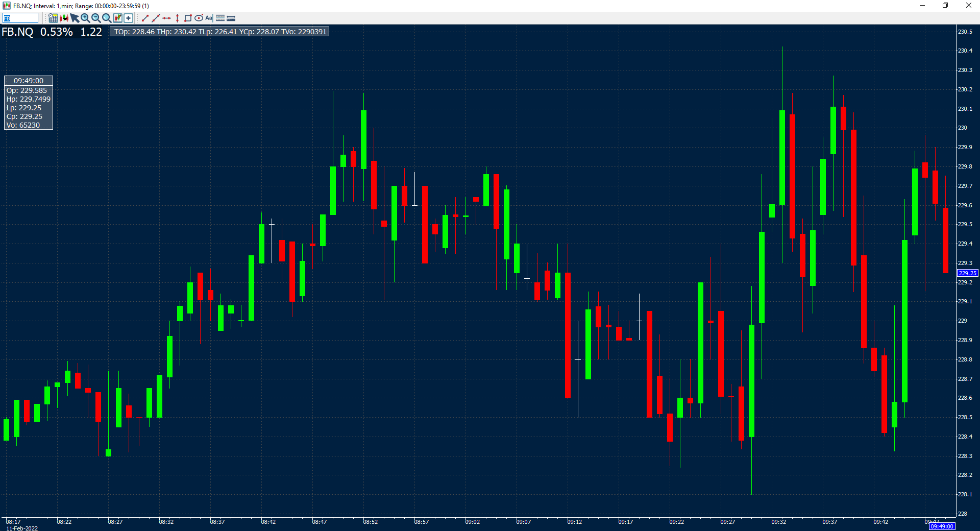Reset zoom with the plain magnifier

coord(107,18)
